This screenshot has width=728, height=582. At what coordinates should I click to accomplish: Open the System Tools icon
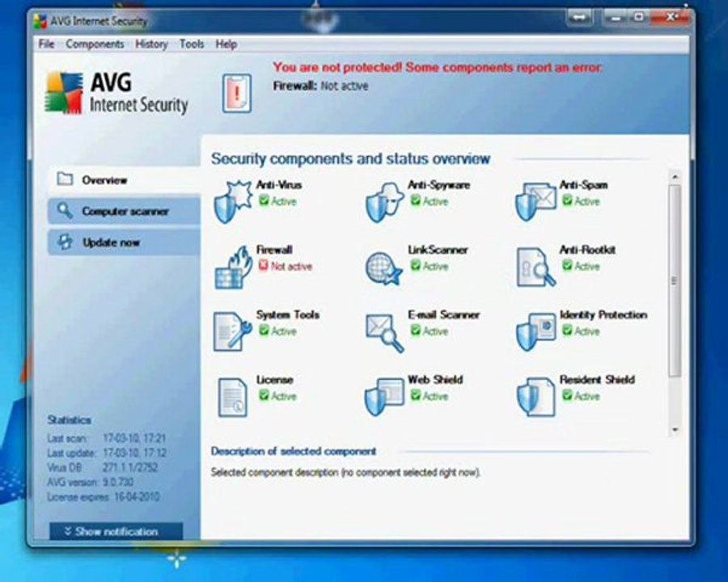[x=233, y=332]
